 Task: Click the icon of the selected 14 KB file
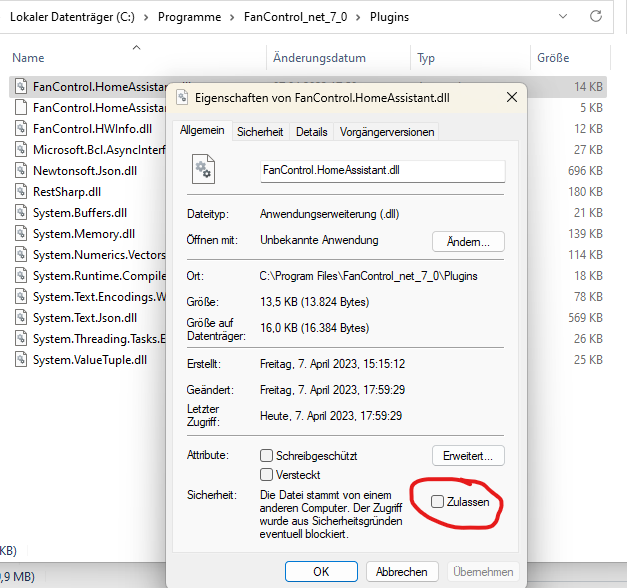pyautogui.click(x=21, y=86)
